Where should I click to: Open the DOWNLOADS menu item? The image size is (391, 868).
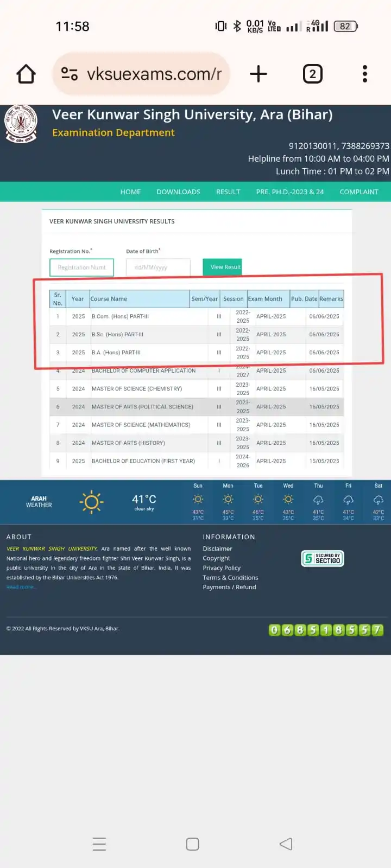[178, 192]
